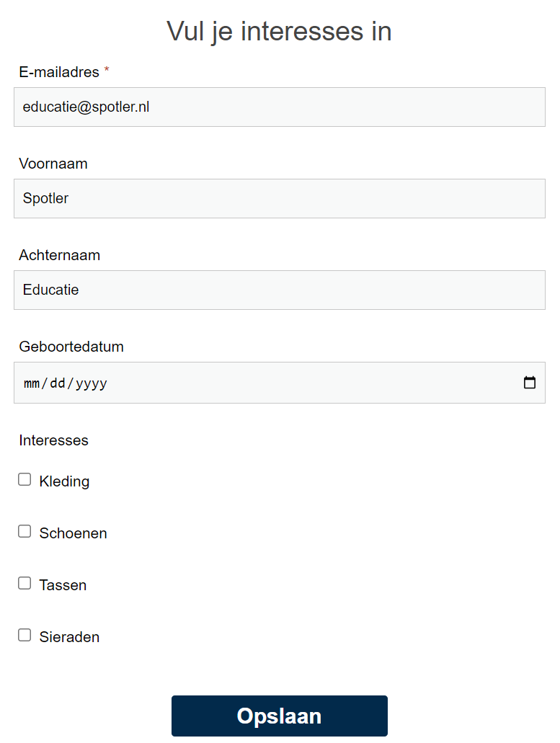This screenshot has height=743, width=560.
Task: Click the Achternaam input containing Educatie
Action: (x=280, y=290)
